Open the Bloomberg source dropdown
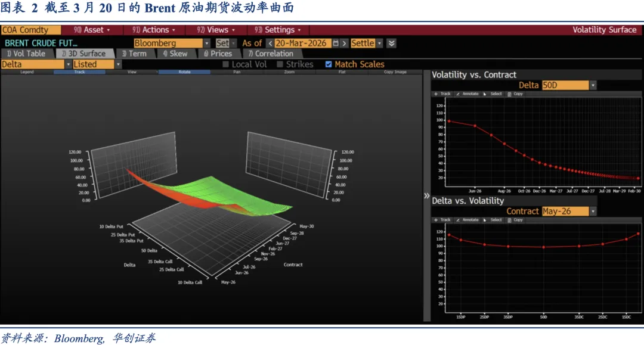This screenshot has width=644, height=345. point(206,43)
